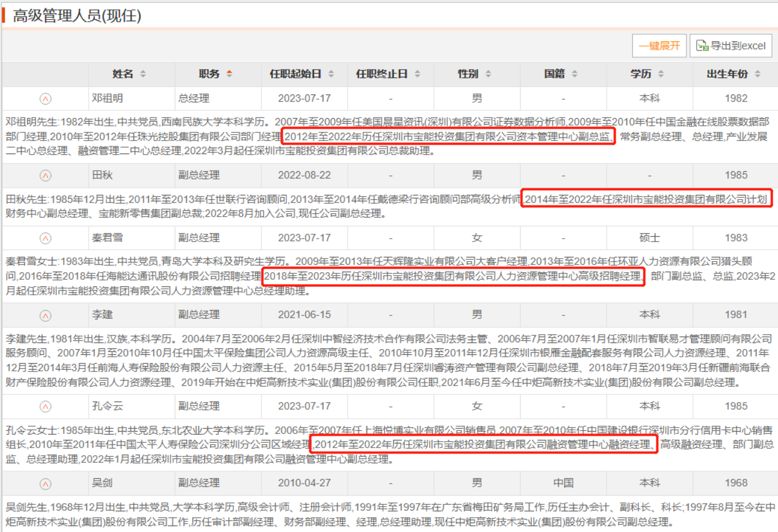The width and height of the screenshot is (778, 532).
Task: Sort by the 姓名 column arrows
Action: click(x=143, y=74)
